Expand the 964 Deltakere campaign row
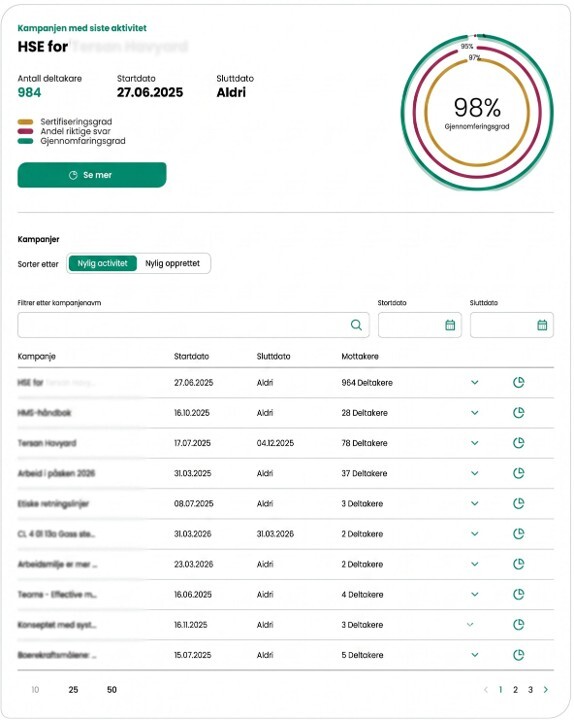 pyautogui.click(x=475, y=382)
